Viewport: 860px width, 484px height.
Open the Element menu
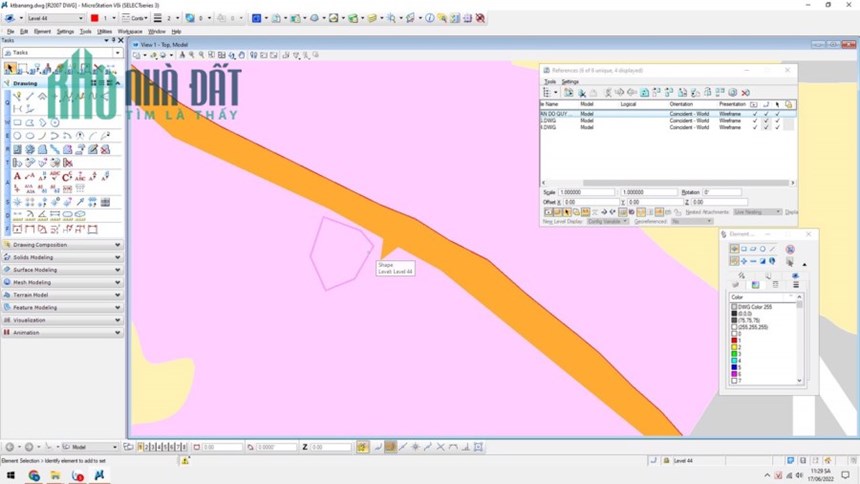tap(42, 32)
